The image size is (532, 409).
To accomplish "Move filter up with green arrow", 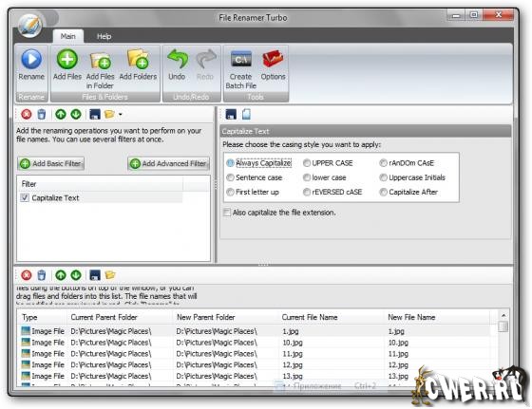I will [x=61, y=114].
